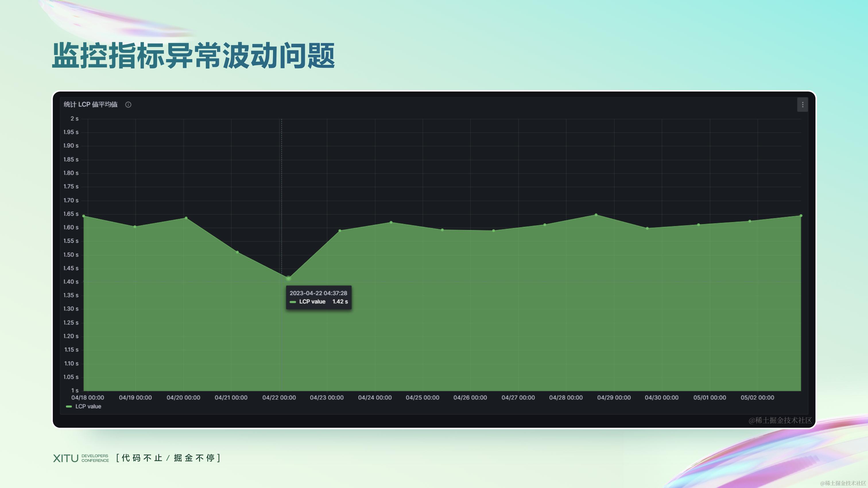The height and width of the screenshot is (488, 868).
Task: Click the chart tooltip showing 2023-04-22 04:37:28
Action: point(318,298)
